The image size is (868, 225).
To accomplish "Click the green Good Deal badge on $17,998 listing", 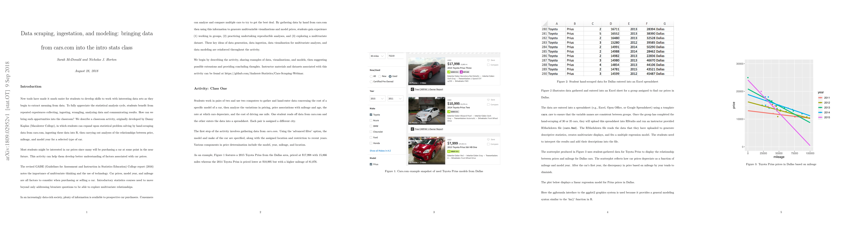I will coord(453,72).
